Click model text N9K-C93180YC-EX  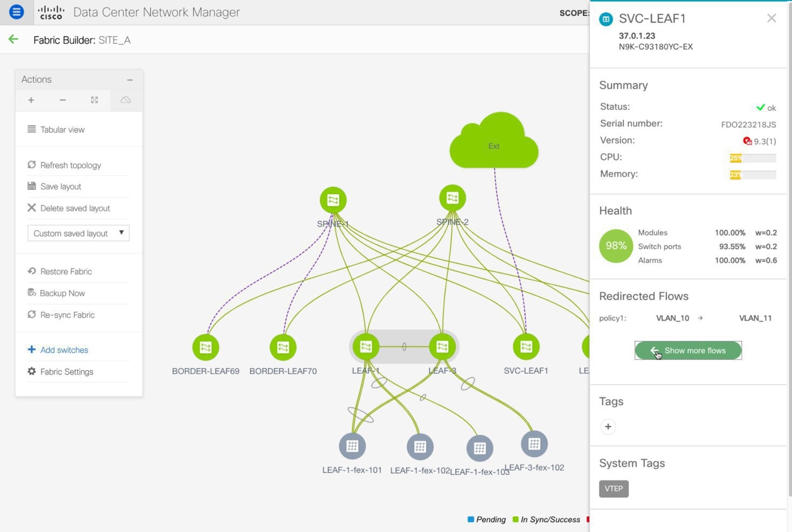coord(656,47)
